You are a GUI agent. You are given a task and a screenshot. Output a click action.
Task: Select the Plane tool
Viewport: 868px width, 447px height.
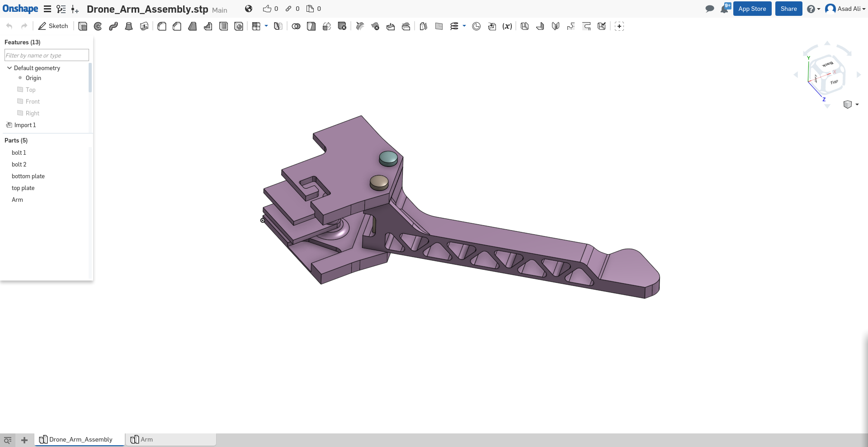(439, 26)
